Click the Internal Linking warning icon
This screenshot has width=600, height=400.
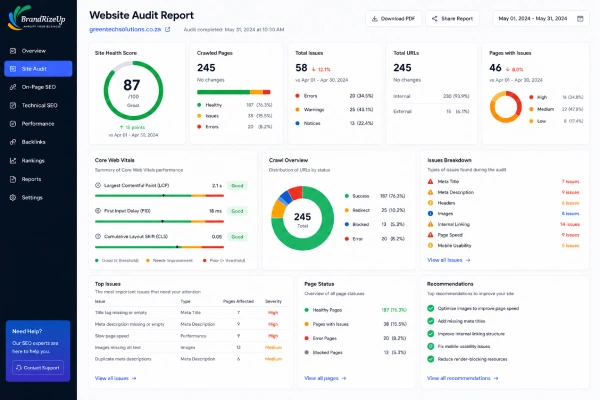tap(430, 224)
